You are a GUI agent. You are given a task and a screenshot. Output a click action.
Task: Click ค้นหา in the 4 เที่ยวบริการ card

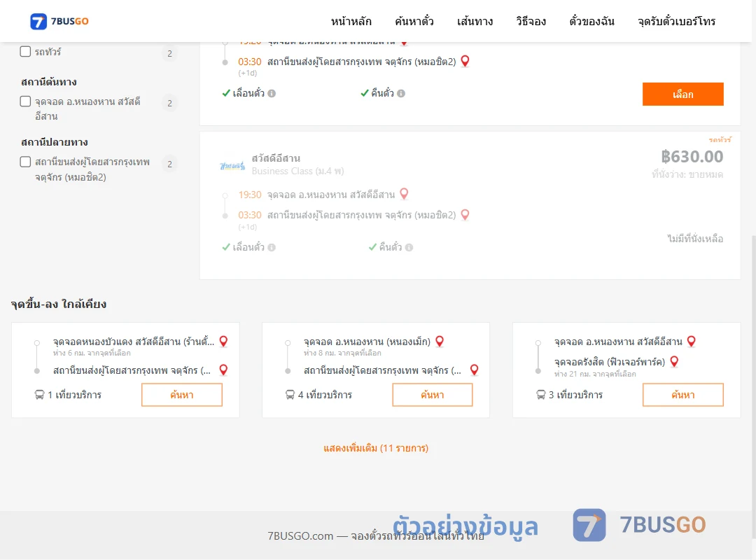coord(433,395)
